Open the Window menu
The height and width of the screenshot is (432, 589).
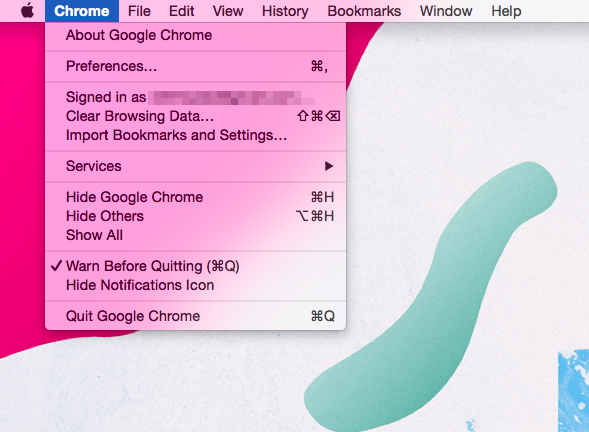click(446, 11)
